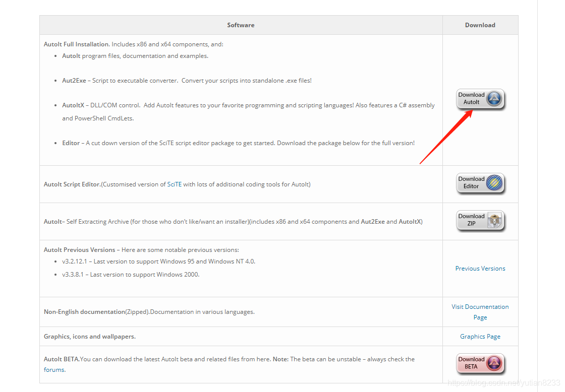The width and height of the screenshot is (565, 392).
Task: Click 'Graphics, icons and wallpapers.' text
Action: [90, 337]
